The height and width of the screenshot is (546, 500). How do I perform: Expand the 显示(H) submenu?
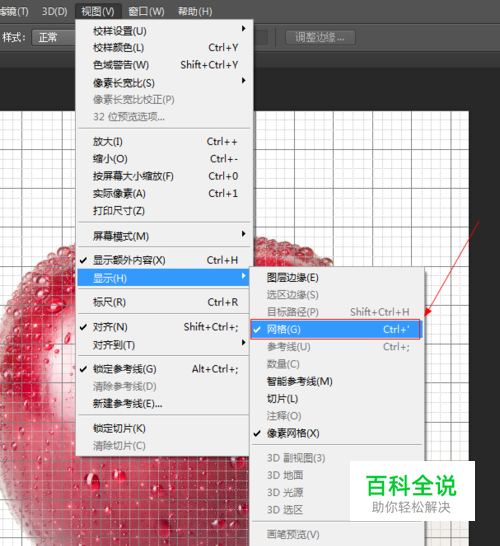163,278
